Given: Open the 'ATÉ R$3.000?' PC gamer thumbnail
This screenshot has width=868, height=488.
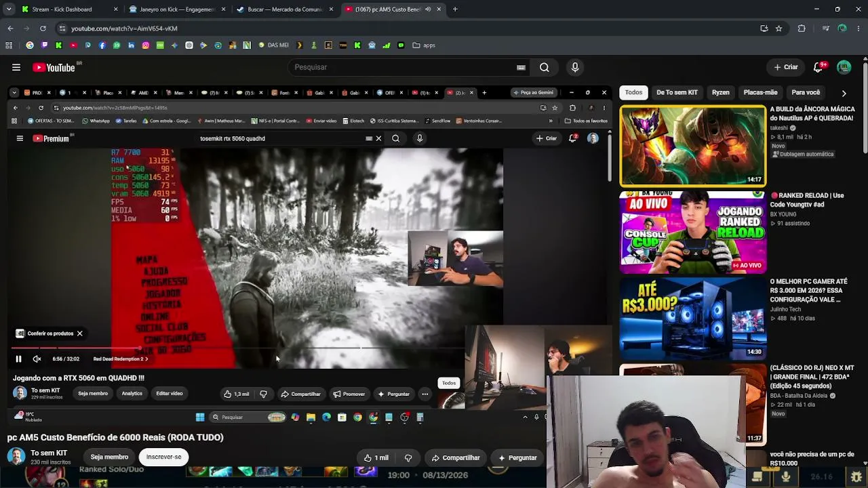Looking at the screenshot, I should pyautogui.click(x=692, y=319).
